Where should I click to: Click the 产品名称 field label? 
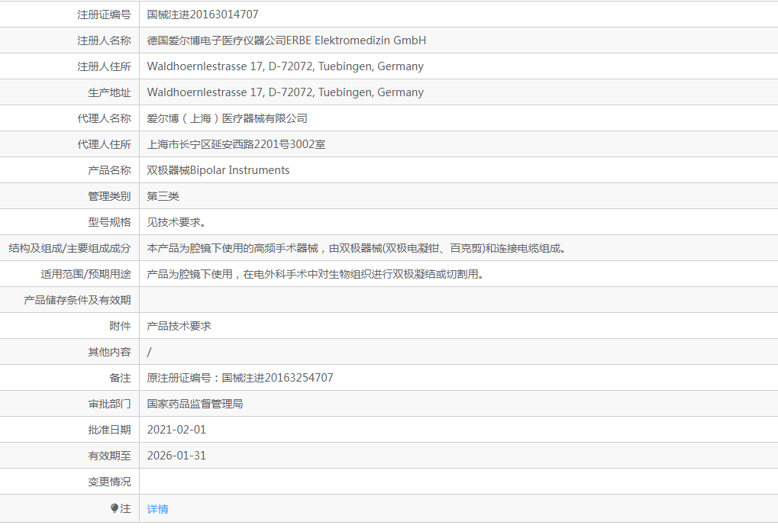tap(110, 170)
